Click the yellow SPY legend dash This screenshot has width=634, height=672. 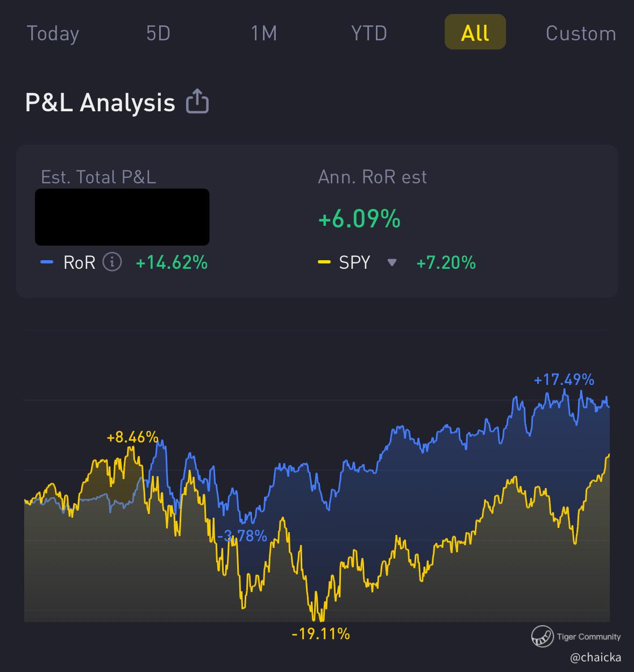[x=324, y=262]
